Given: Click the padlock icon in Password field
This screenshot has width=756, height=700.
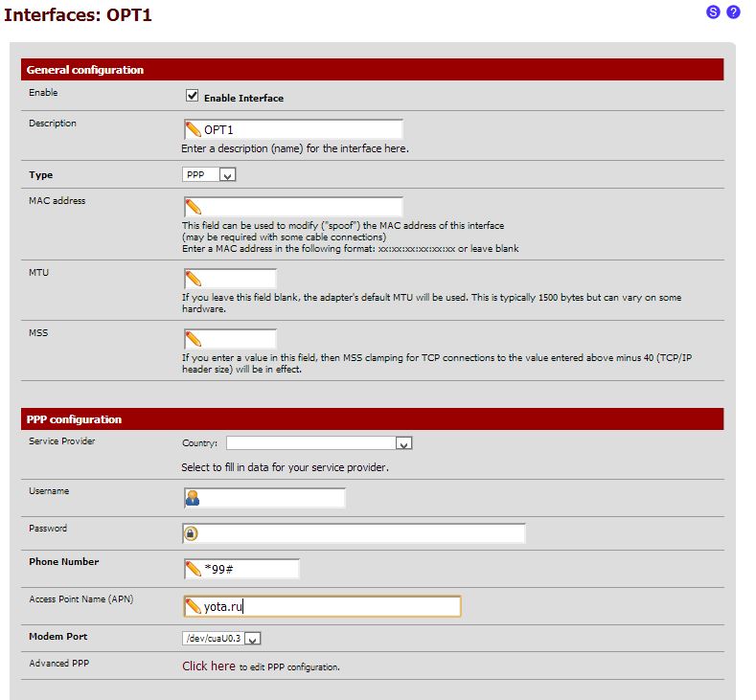Looking at the screenshot, I should point(191,533).
